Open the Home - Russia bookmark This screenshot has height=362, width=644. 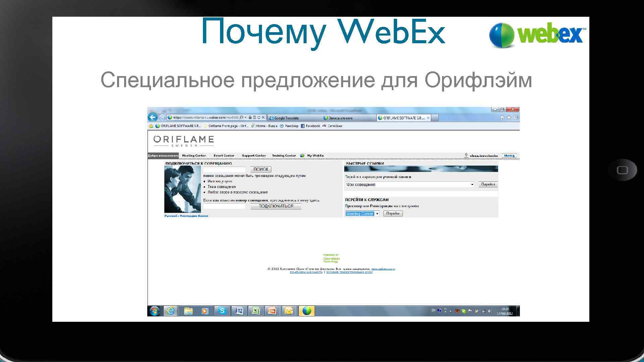[264, 126]
